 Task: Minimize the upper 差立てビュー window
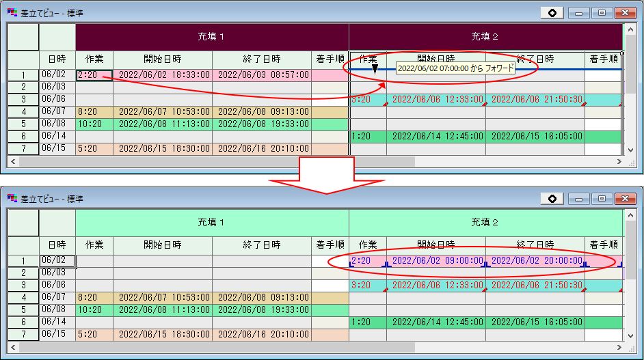click(x=578, y=13)
